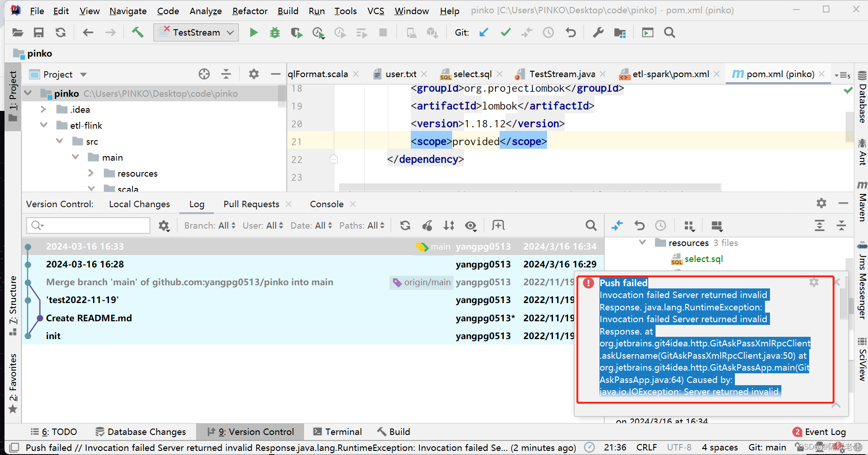Click the Build project hammer icon

coord(137,32)
